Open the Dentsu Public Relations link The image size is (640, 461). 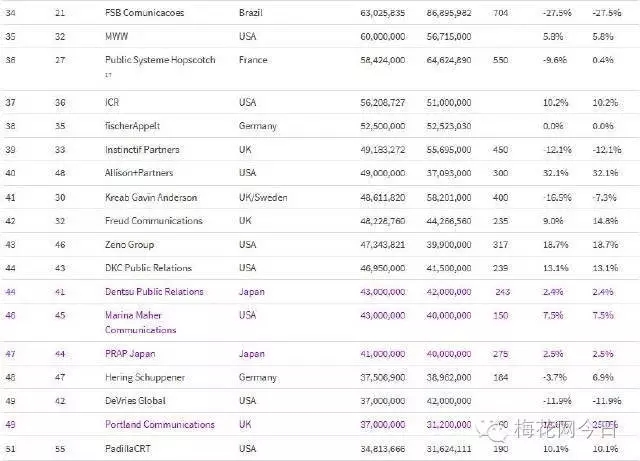154,292
